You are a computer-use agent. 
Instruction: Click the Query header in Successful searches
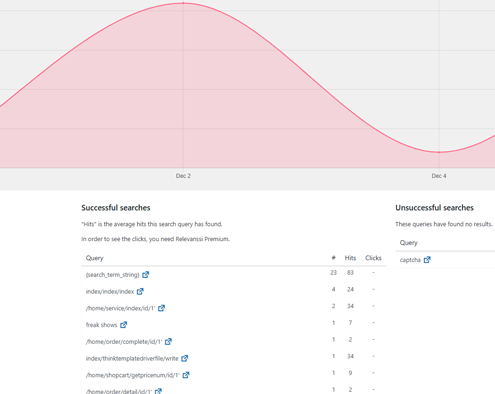point(95,258)
